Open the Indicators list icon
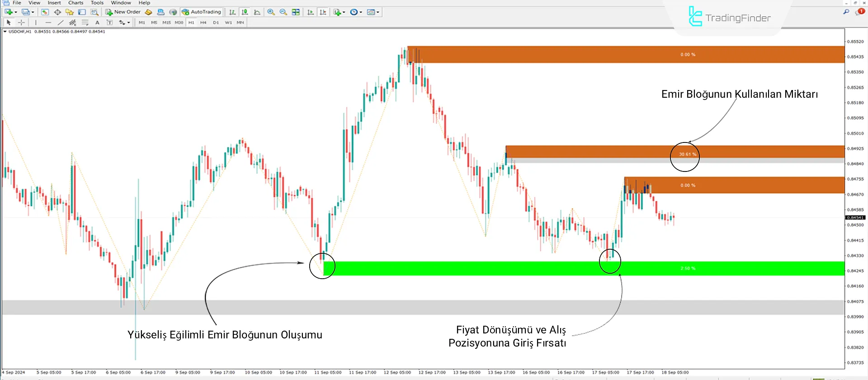This screenshot has width=868, height=380. [x=337, y=12]
